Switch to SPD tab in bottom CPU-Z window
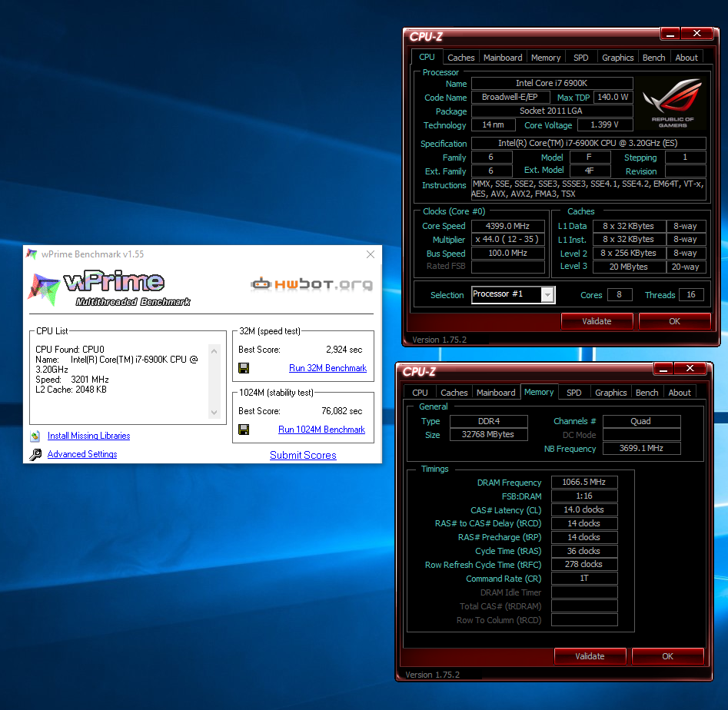 click(x=573, y=393)
